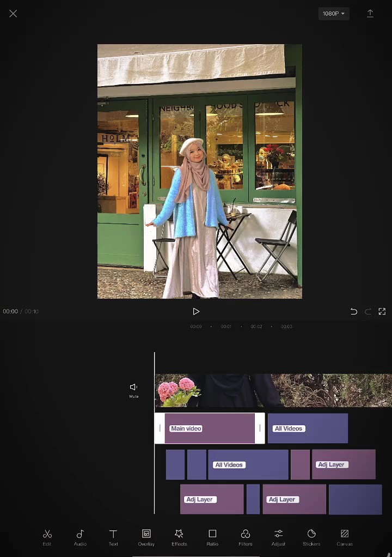The image size is (392, 557).
Task: Open the Audio tool
Action: pos(80,537)
